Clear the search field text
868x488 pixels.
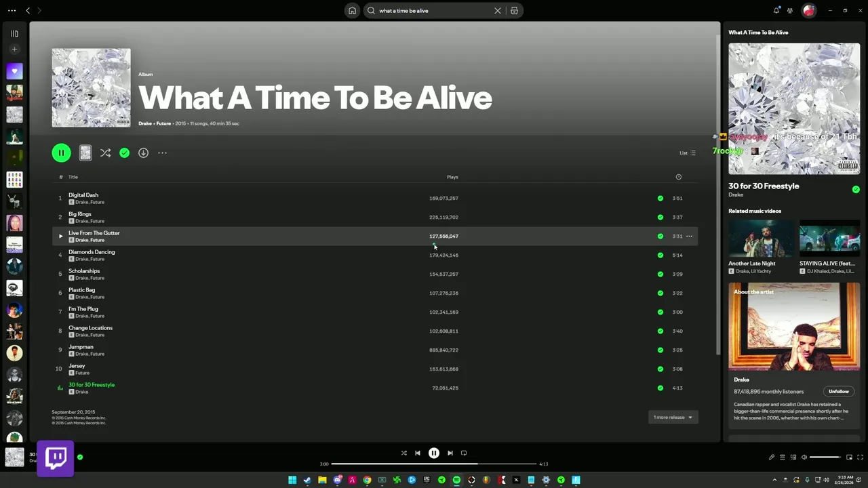[x=498, y=11]
